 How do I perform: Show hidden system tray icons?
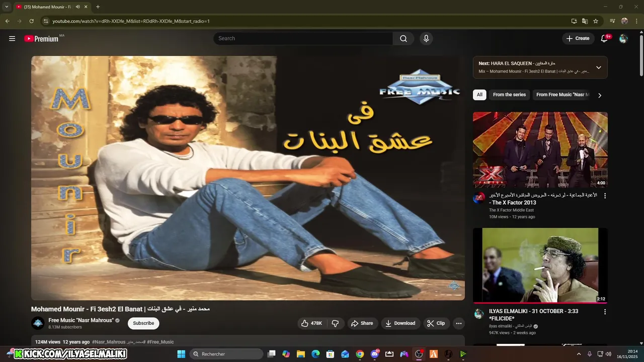(579, 354)
